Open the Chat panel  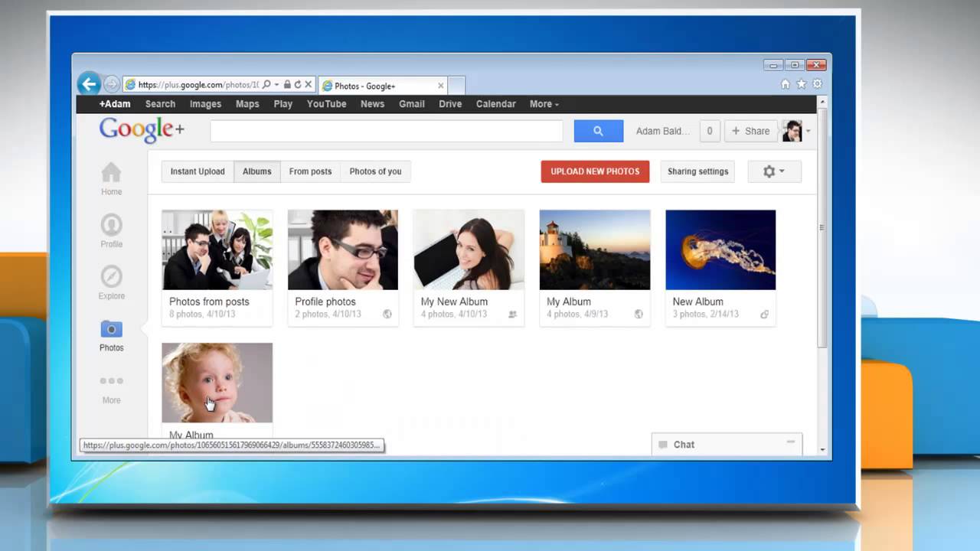(727, 445)
